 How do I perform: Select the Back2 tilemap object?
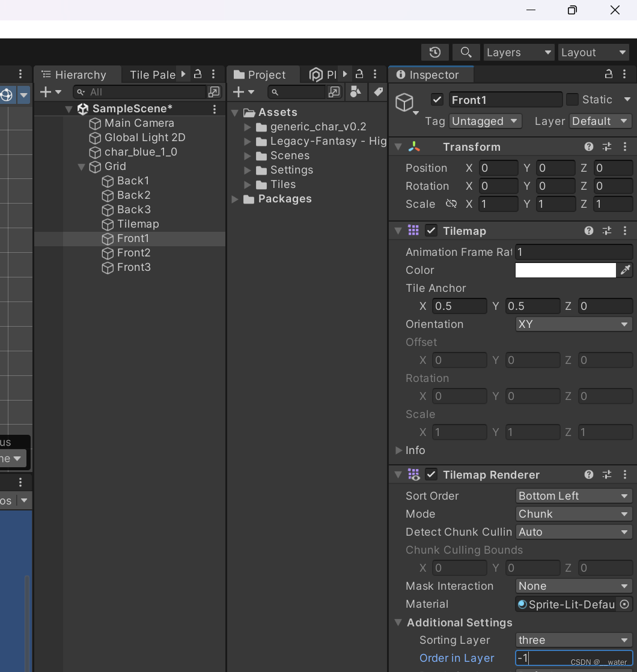point(133,195)
